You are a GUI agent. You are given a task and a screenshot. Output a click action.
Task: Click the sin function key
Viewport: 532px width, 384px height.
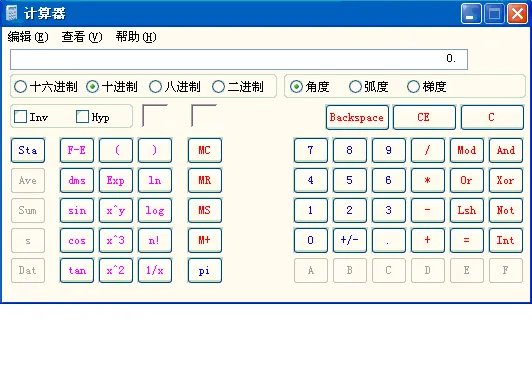tap(77, 210)
